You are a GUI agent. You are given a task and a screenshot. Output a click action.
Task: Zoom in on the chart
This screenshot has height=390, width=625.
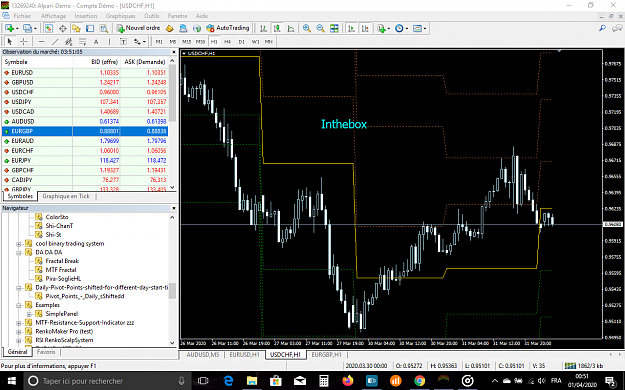click(x=307, y=28)
